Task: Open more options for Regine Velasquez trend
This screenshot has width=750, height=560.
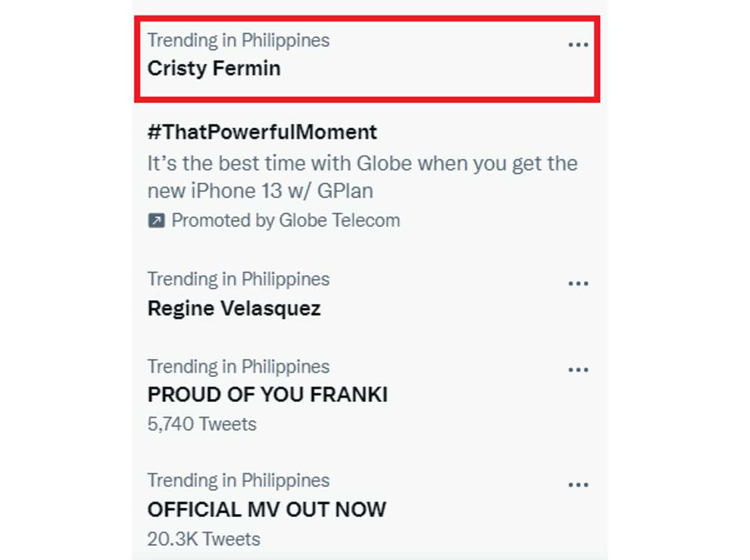Action: click(578, 283)
